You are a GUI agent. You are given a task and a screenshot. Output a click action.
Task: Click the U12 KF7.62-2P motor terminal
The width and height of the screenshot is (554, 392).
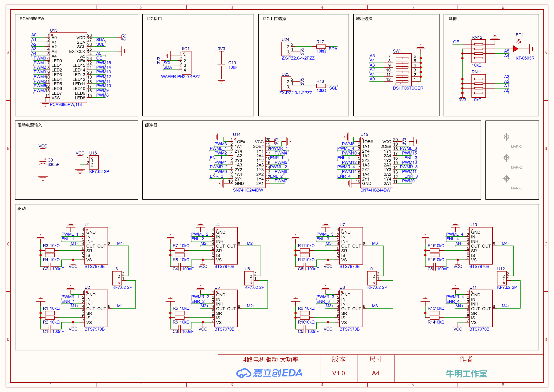coord(502,278)
